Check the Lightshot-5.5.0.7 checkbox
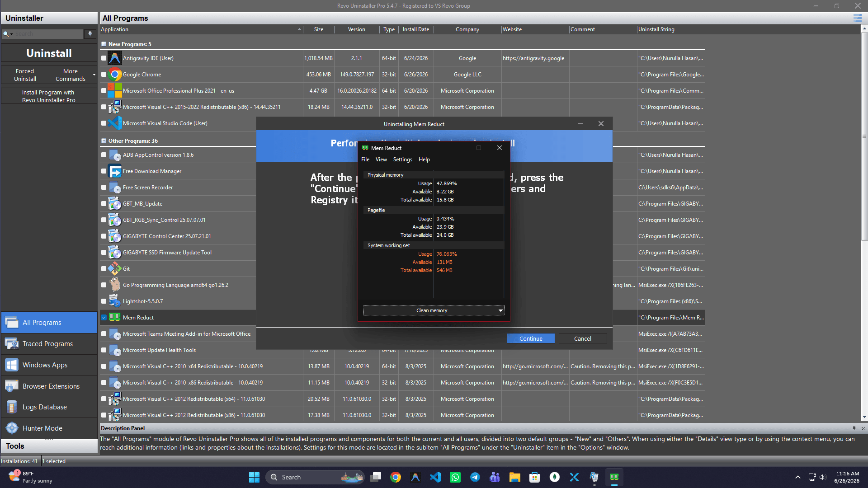Viewport: 868px width, 488px height. [x=104, y=301]
